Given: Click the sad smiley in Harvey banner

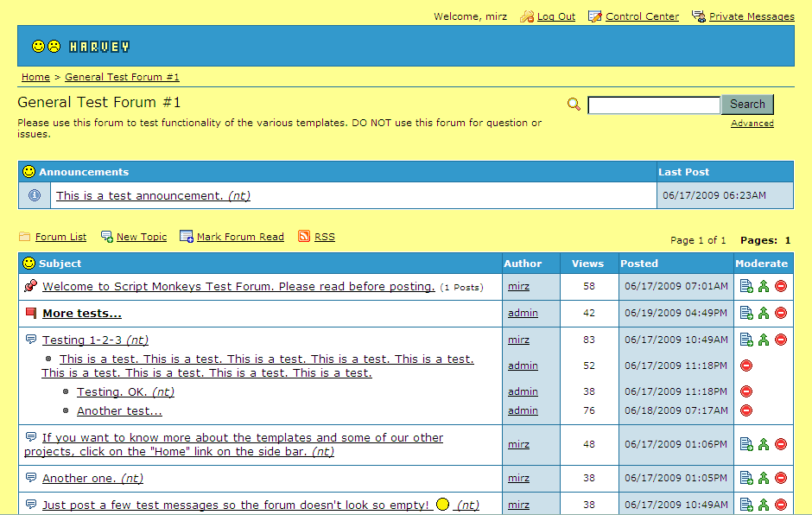Looking at the screenshot, I should click(x=54, y=47).
